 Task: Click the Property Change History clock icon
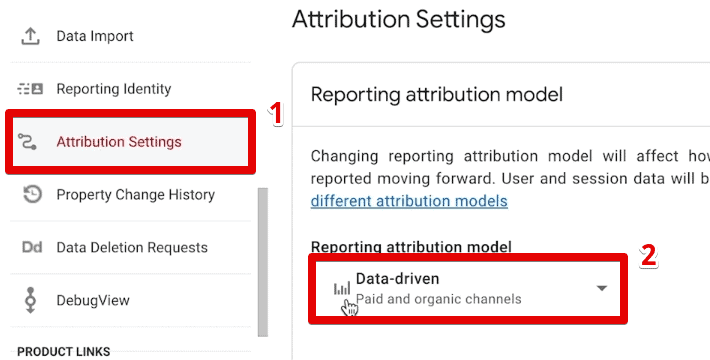coord(32,195)
